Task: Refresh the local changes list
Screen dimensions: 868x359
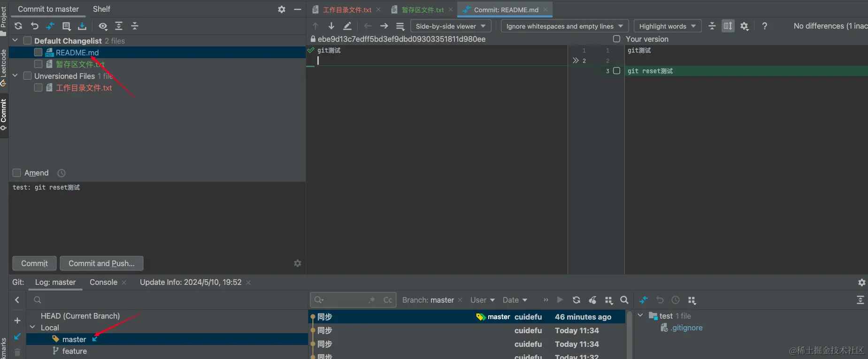Action: point(18,26)
